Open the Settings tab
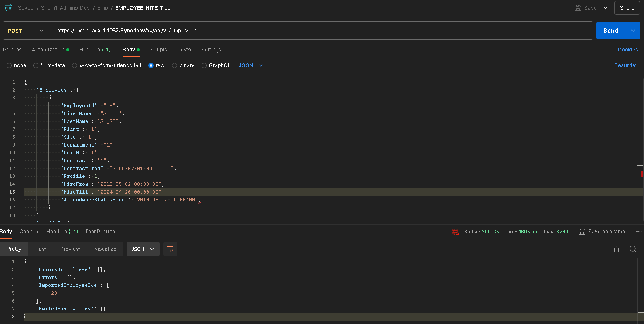The width and height of the screenshot is (644, 324). (x=211, y=50)
